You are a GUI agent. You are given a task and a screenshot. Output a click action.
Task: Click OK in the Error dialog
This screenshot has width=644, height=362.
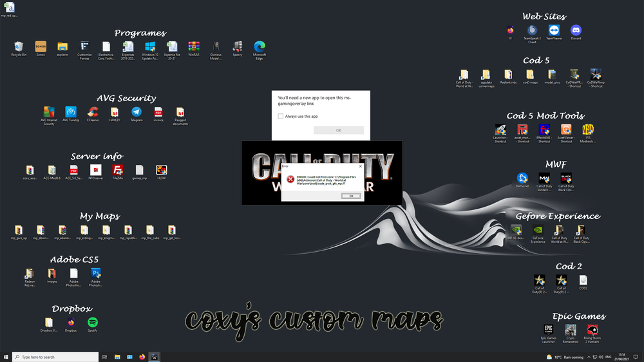click(351, 196)
